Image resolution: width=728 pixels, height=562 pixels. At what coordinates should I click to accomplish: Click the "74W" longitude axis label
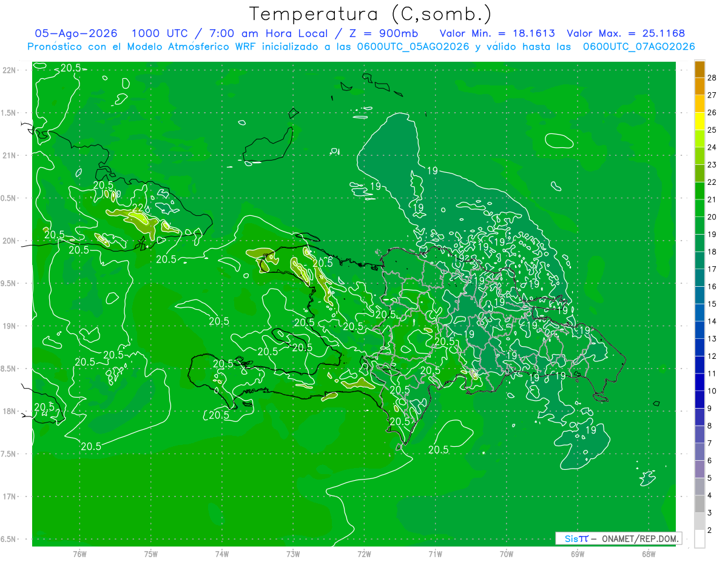221,553
